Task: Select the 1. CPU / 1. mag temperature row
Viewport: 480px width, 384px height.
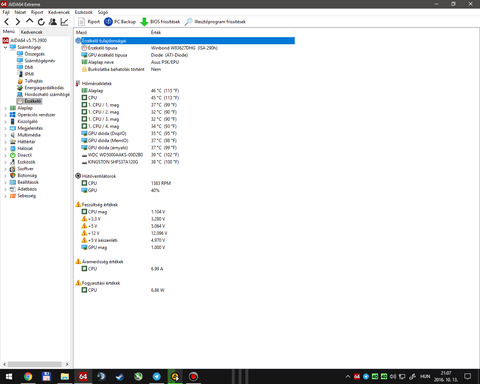Action: click(x=185, y=105)
